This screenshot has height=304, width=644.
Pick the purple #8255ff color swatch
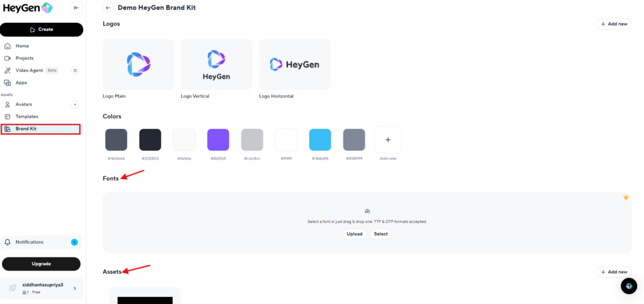218,139
